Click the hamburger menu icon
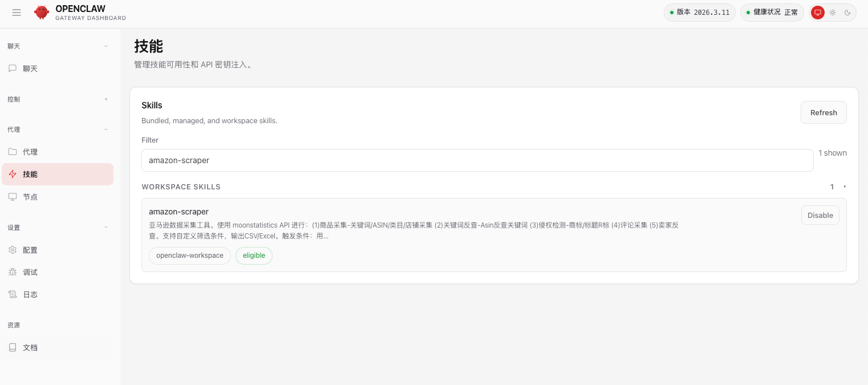 pos(17,13)
